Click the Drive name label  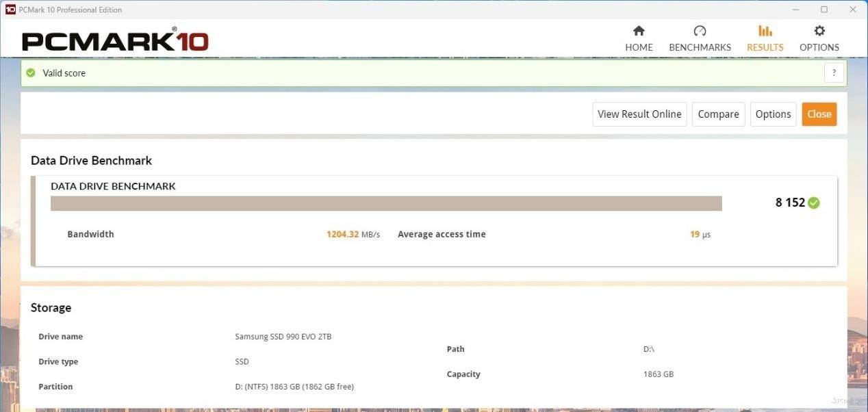[x=60, y=337]
